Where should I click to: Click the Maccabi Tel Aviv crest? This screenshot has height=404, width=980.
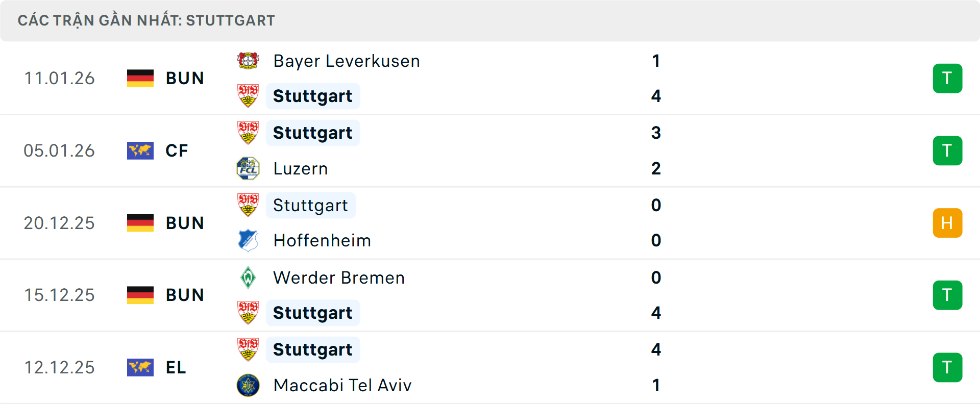point(248,385)
